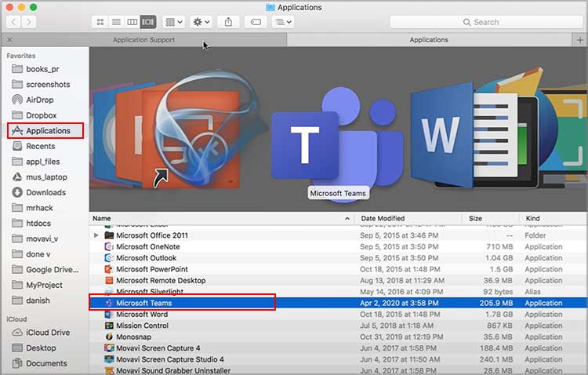This screenshot has width=588, height=375.
Task: Select the Microsoft OneNote row
Action: point(338,246)
